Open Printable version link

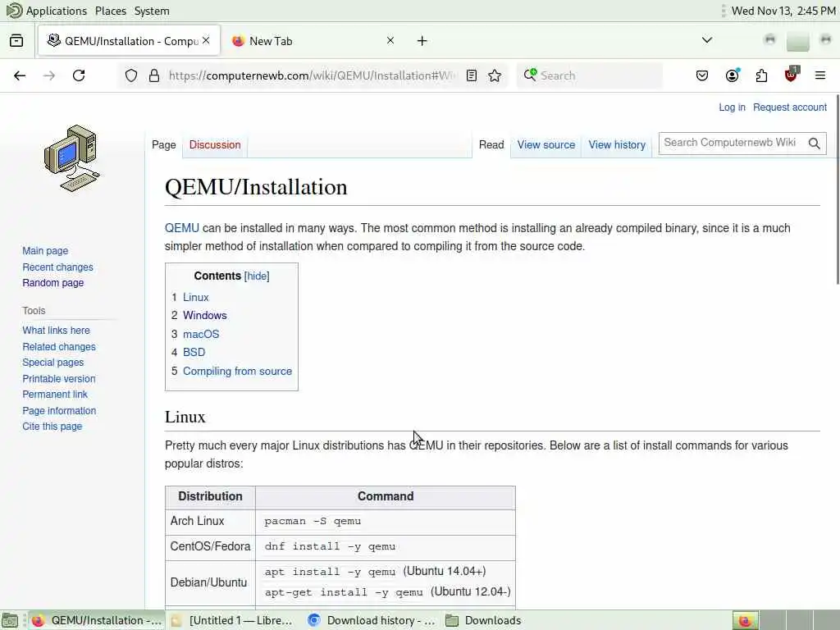(x=59, y=379)
